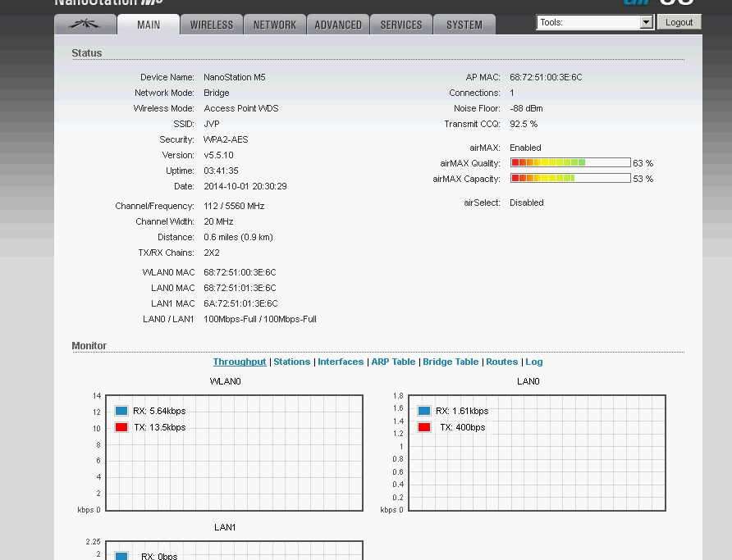Open the Ubiquiti logo tab
The width and height of the screenshot is (732, 560).
click(x=85, y=25)
